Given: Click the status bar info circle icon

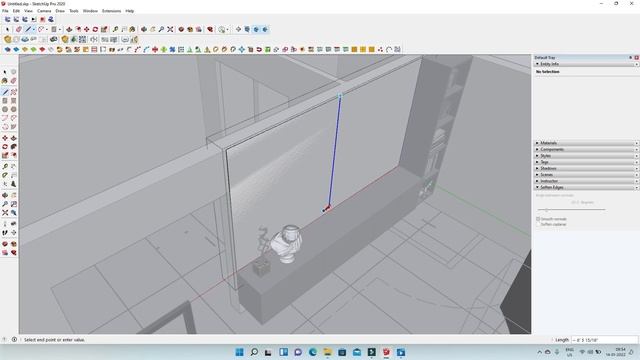Looking at the screenshot, I should pos(14,340).
